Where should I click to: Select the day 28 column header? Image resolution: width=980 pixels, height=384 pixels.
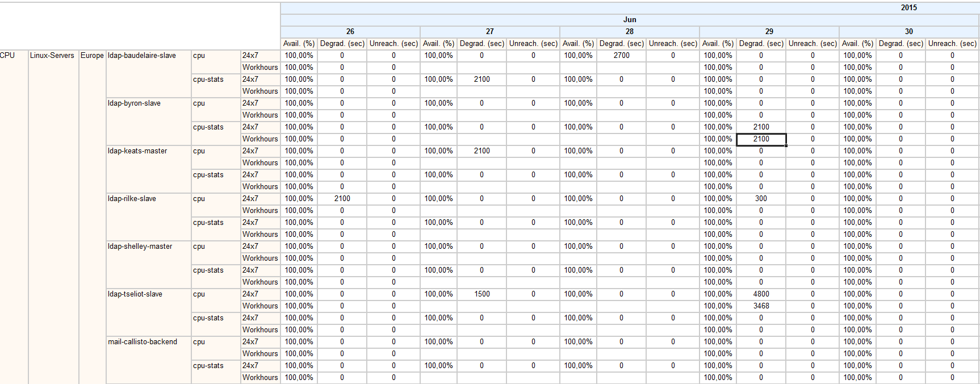[x=630, y=32]
